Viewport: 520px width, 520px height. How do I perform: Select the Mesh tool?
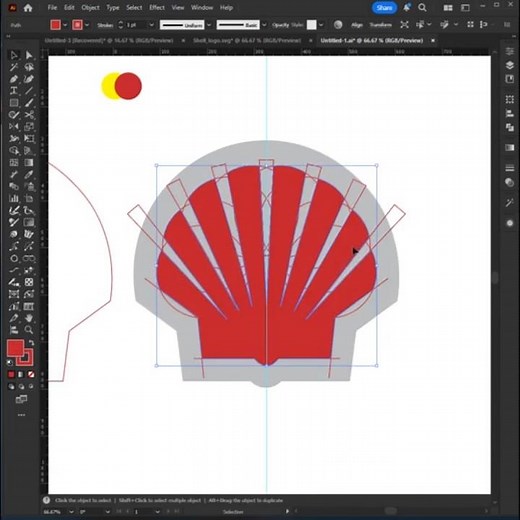(x=14, y=163)
